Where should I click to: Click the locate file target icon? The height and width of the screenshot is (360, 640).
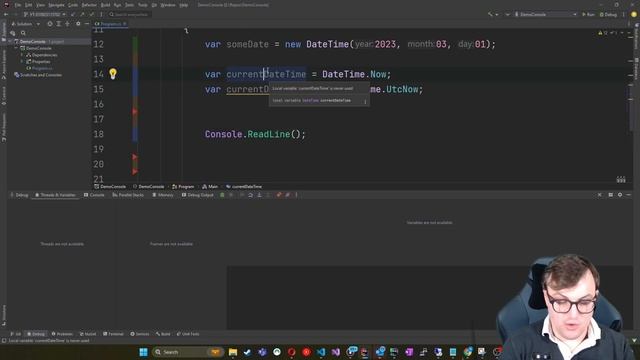tap(50, 24)
